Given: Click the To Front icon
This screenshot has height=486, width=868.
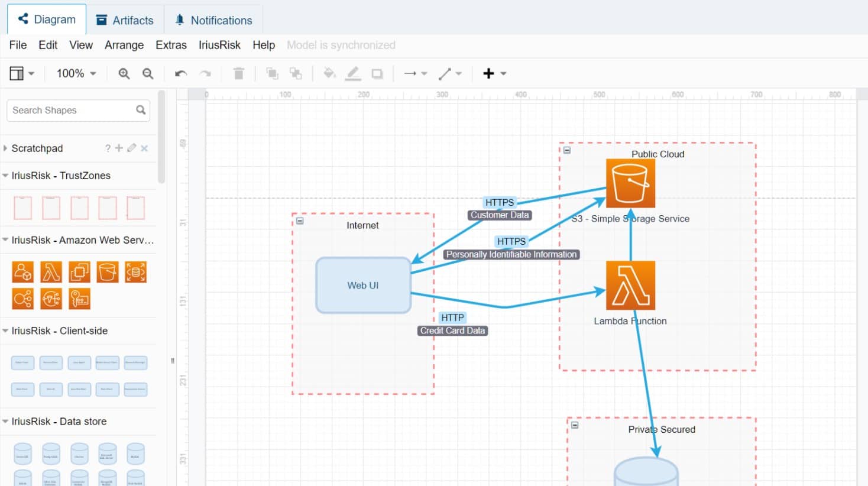Looking at the screenshot, I should point(272,73).
